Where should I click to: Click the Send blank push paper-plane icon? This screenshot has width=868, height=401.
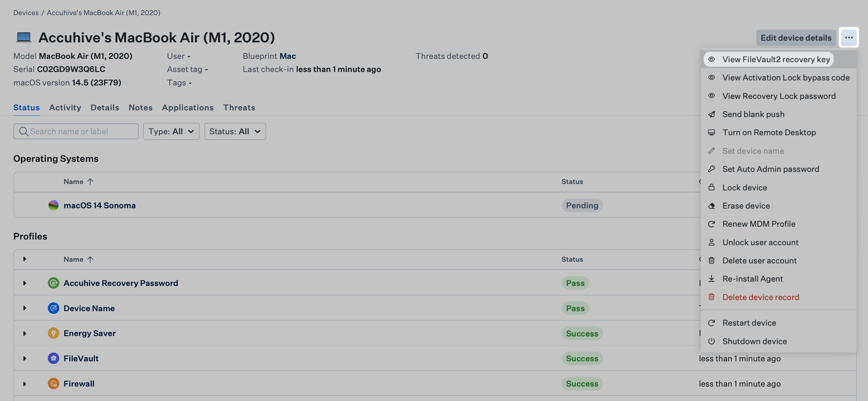click(x=711, y=114)
